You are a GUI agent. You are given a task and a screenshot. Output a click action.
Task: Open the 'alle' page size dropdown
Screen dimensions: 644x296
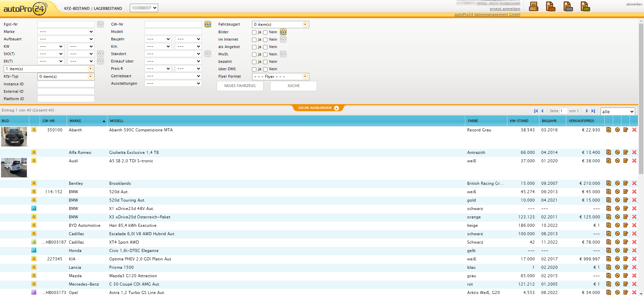pyautogui.click(x=618, y=112)
